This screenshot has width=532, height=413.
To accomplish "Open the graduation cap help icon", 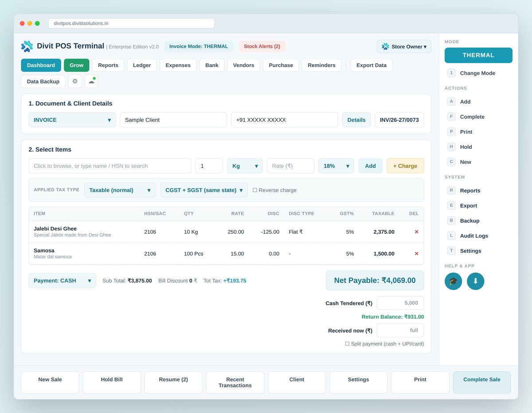I will coord(453,281).
